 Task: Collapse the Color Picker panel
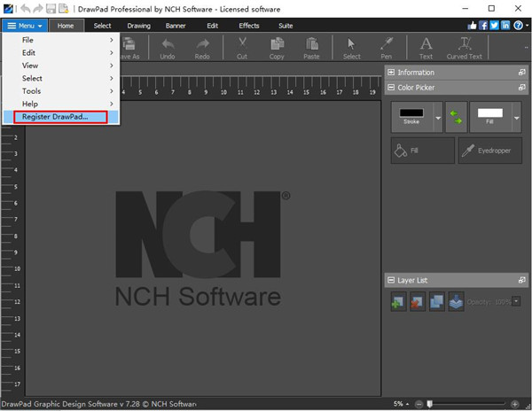(391, 88)
